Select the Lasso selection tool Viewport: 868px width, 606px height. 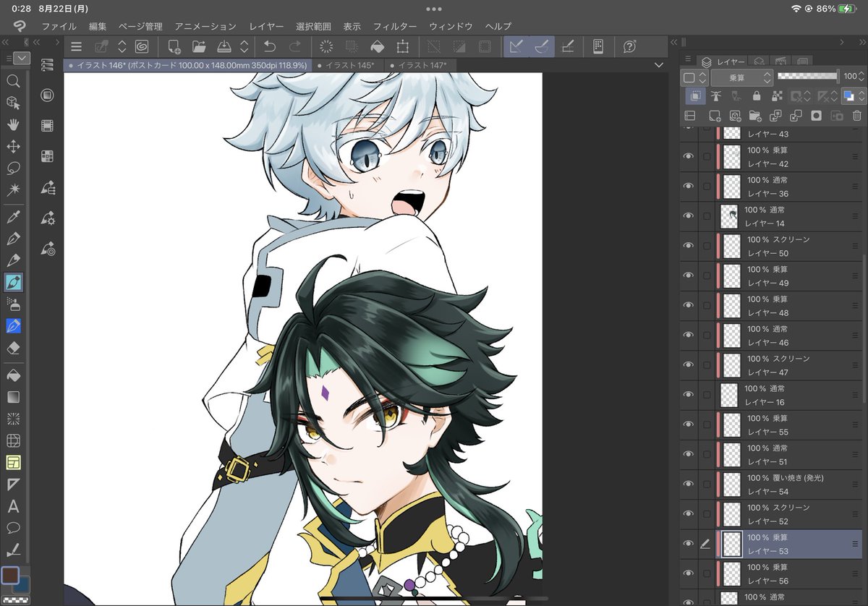click(13, 168)
